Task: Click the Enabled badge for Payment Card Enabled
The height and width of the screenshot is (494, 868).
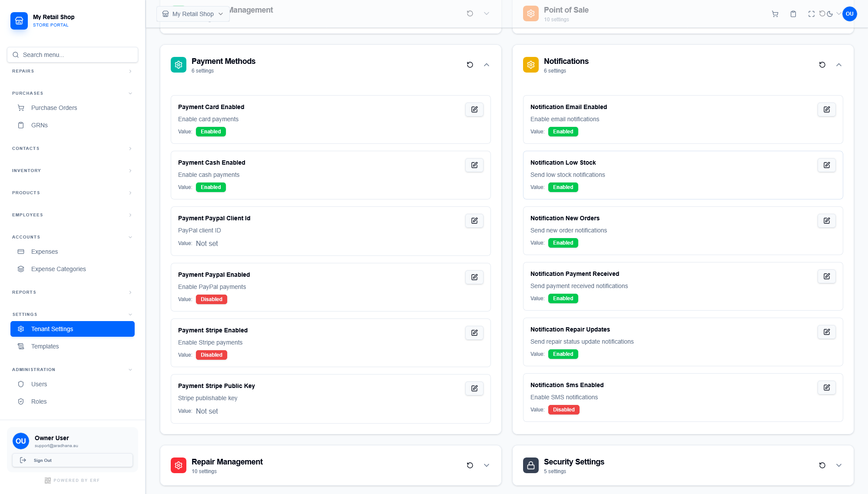Action: coord(211,132)
